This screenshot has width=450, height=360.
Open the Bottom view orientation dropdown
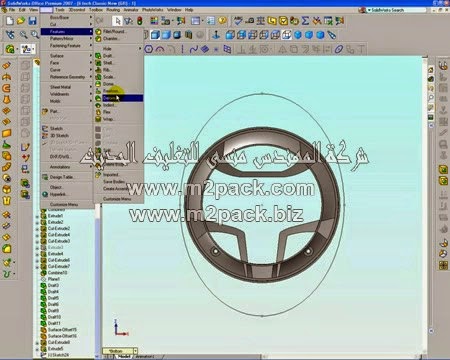[135, 351]
